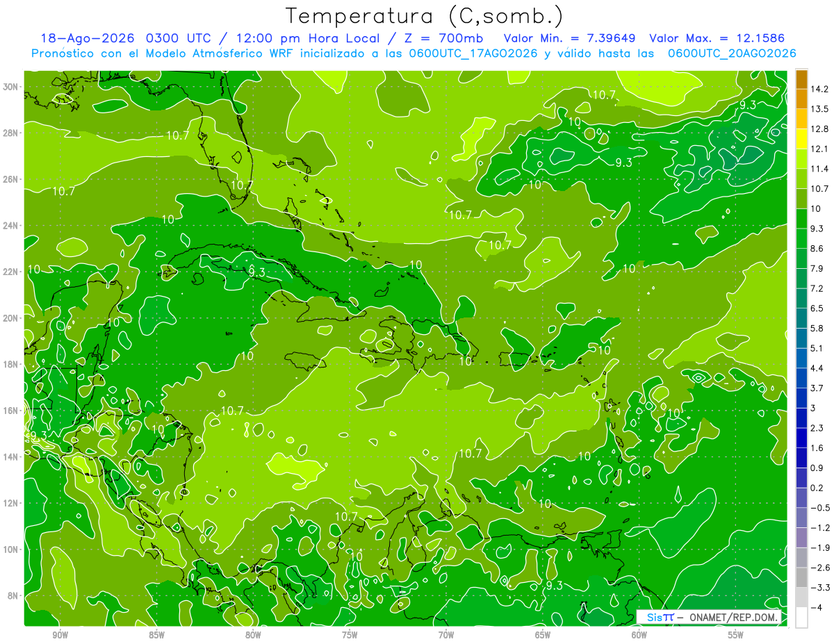This screenshot has width=834, height=644.
Task: Click the '0300 UTC' time text
Action: coord(178,38)
